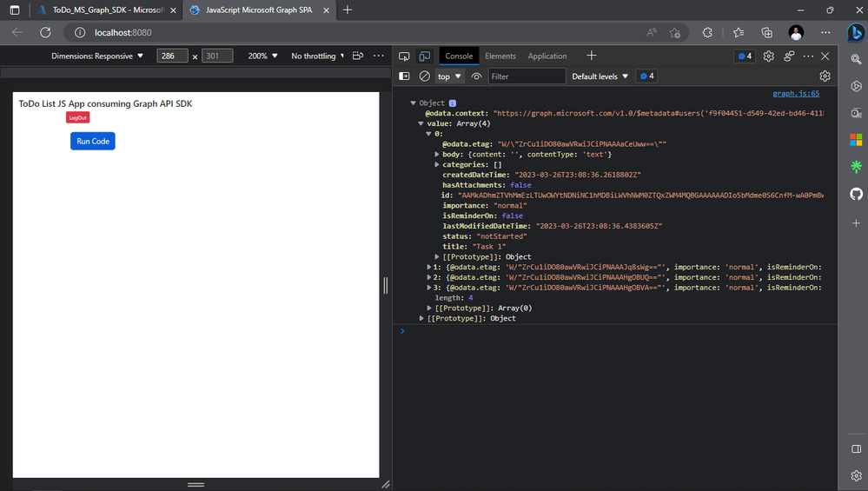Open the sidebar search icon
The height and width of the screenshot is (491, 868).
click(856, 59)
